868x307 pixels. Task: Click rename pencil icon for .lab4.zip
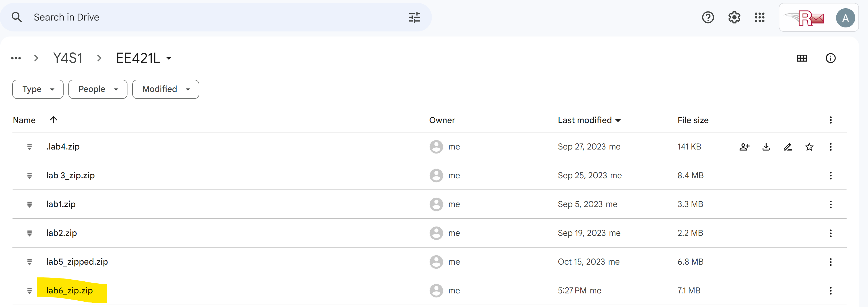click(x=787, y=147)
